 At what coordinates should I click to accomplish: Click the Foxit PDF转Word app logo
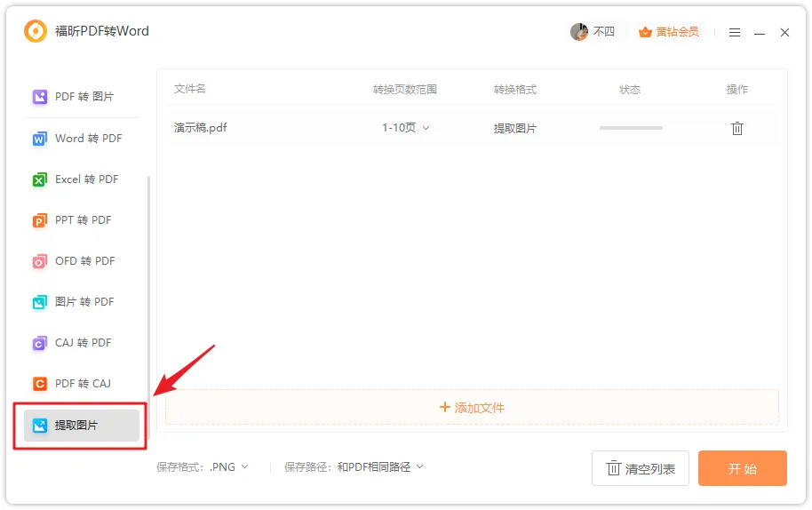(x=36, y=31)
